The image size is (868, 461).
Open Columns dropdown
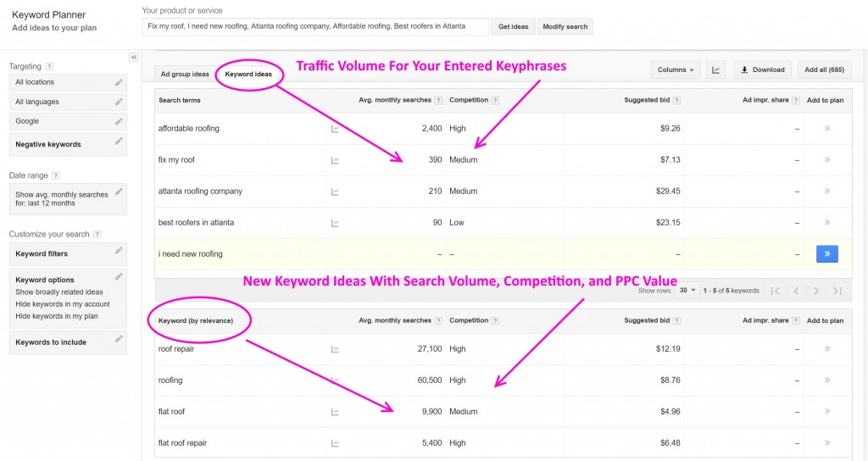676,69
